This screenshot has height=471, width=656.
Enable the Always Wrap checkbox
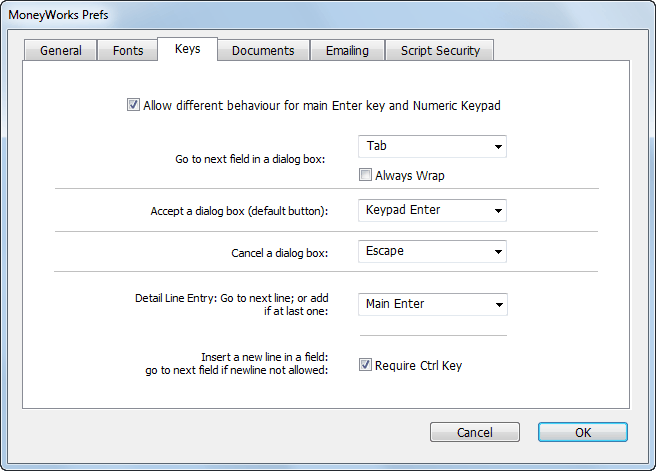coord(365,174)
